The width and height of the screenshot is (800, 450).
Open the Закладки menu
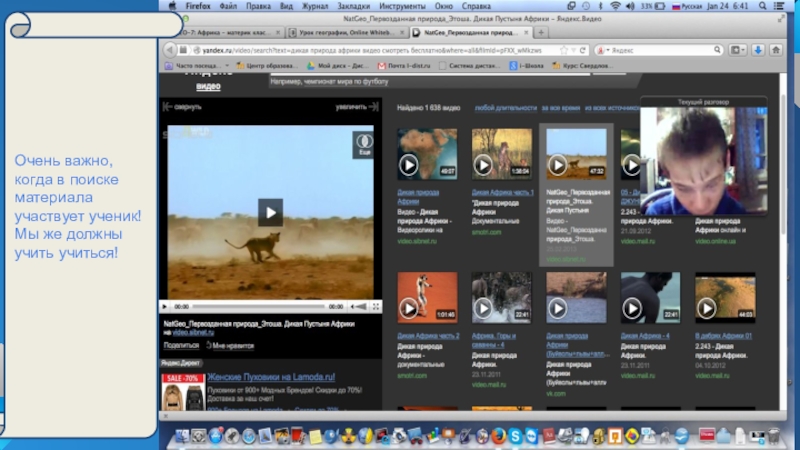click(x=354, y=6)
